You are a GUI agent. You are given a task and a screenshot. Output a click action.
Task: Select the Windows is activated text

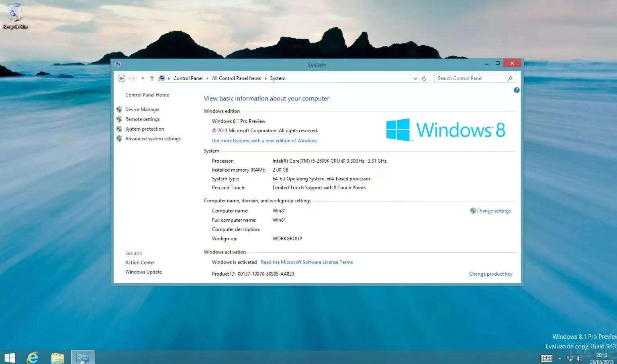[x=234, y=262]
